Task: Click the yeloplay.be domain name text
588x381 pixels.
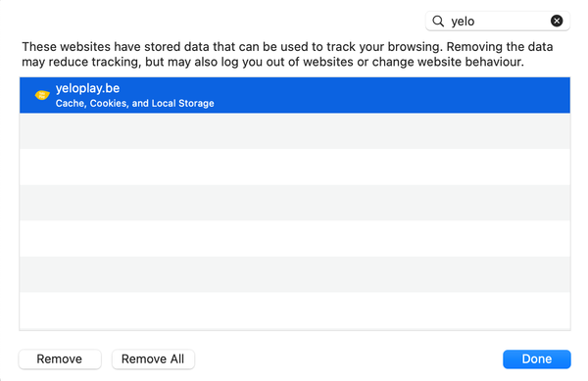Action: pos(87,88)
